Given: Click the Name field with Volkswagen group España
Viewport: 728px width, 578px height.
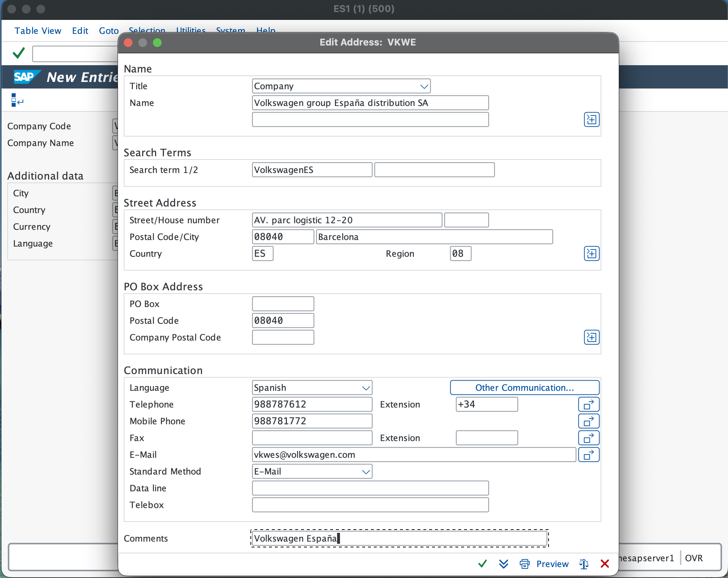Looking at the screenshot, I should 370,103.
